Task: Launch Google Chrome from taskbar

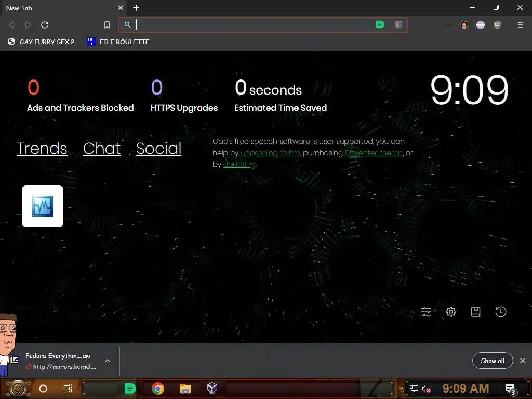Action: tap(158, 389)
